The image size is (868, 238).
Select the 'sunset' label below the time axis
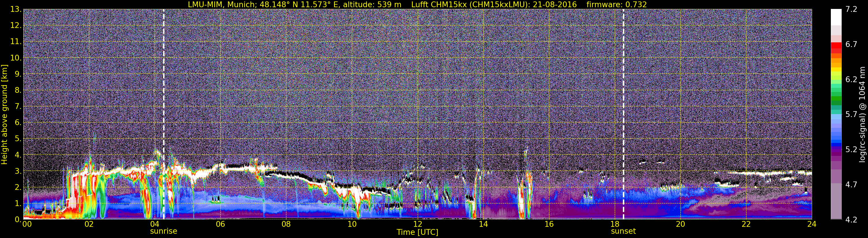623,231
